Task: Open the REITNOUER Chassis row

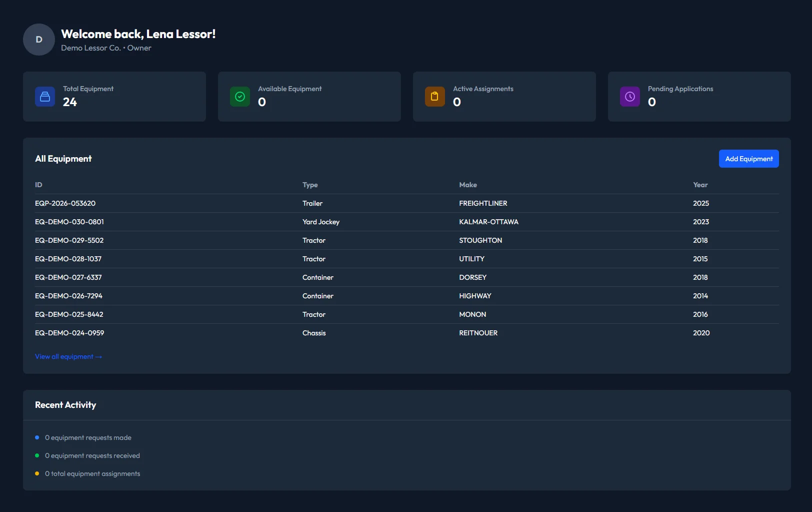Action: [x=478, y=333]
